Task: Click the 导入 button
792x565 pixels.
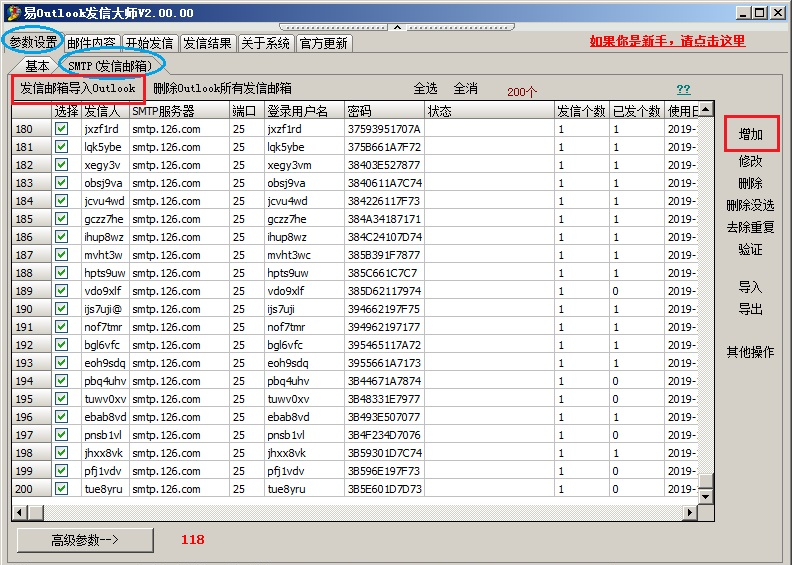Action: click(x=751, y=287)
